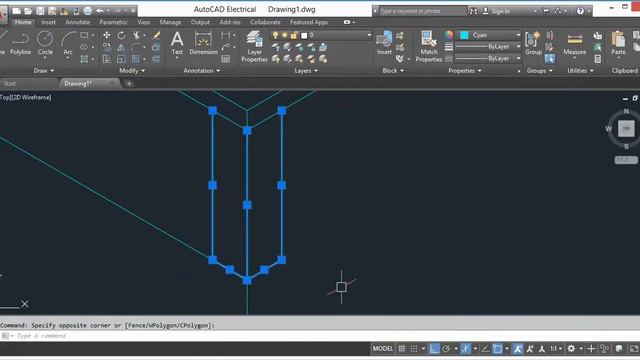
Task: Click the 2D Wireframe visual style label
Action: (x=31, y=97)
